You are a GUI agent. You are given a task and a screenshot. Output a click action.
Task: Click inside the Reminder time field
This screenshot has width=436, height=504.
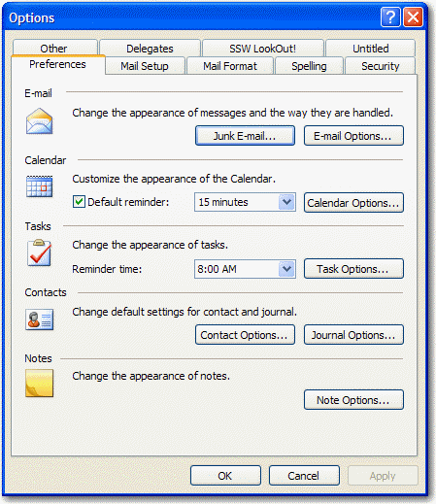pyautogui.click(x=245, y=269)
